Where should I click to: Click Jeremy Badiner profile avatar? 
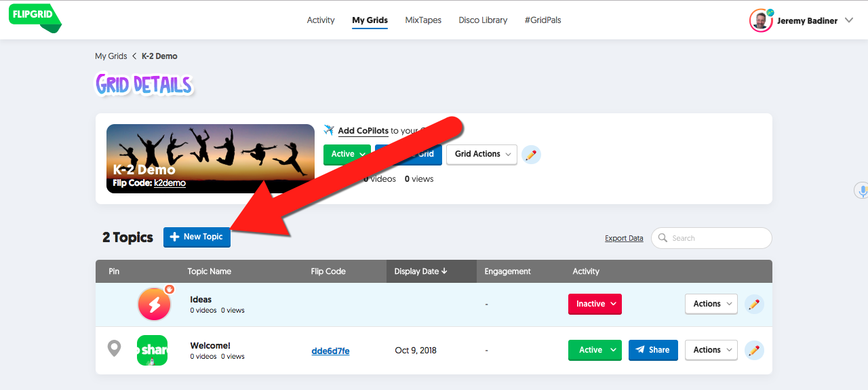(x=762, y=20)
